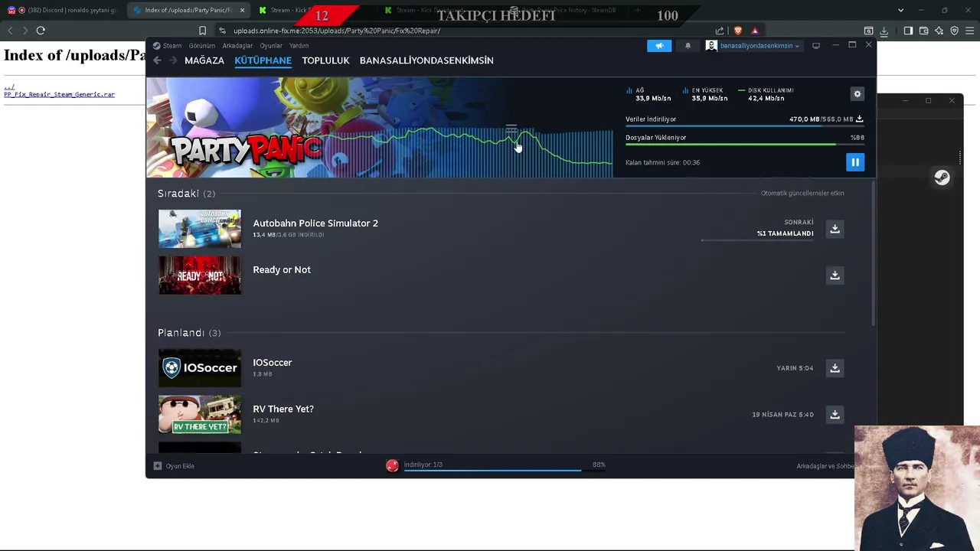Click Steam Big Picture monitor icon
This screenshot has height=551, width=980.
click(816, 46)
